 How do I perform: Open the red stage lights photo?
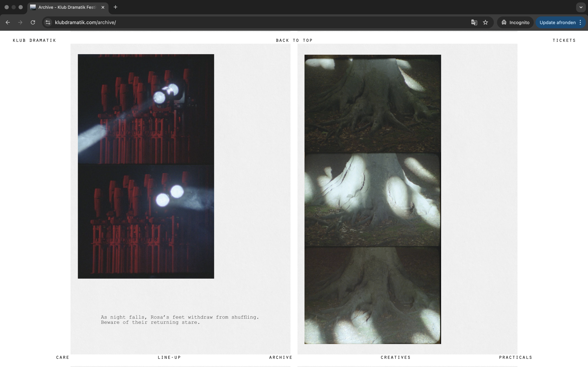coord(146,166)
